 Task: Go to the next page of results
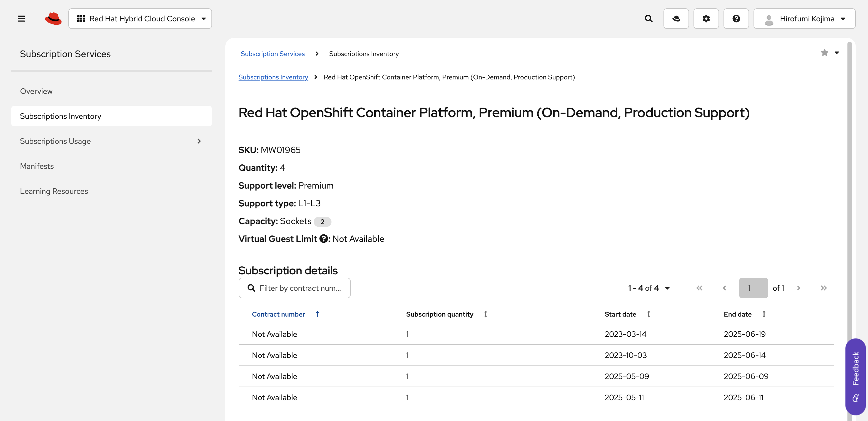[798, 288]
